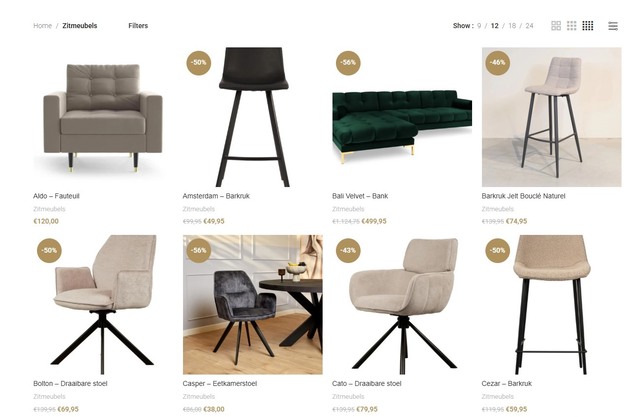
Task: Show 18 products per page
Action: [x=512, y=26]
